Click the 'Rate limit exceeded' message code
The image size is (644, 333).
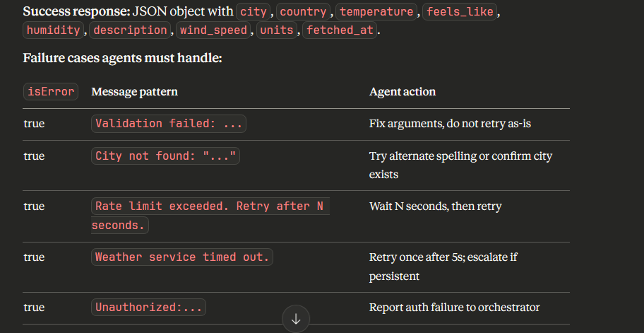209,206
